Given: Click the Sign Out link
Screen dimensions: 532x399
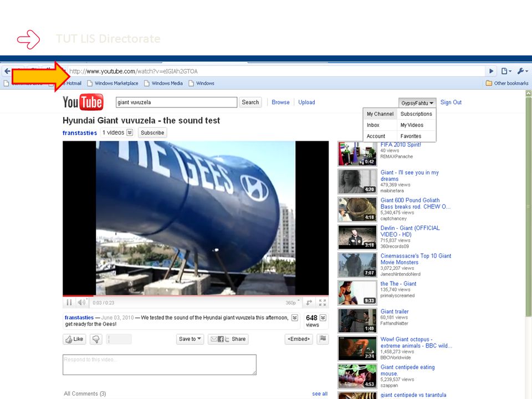Looking at the screenshot, I should tap(451, 102).
